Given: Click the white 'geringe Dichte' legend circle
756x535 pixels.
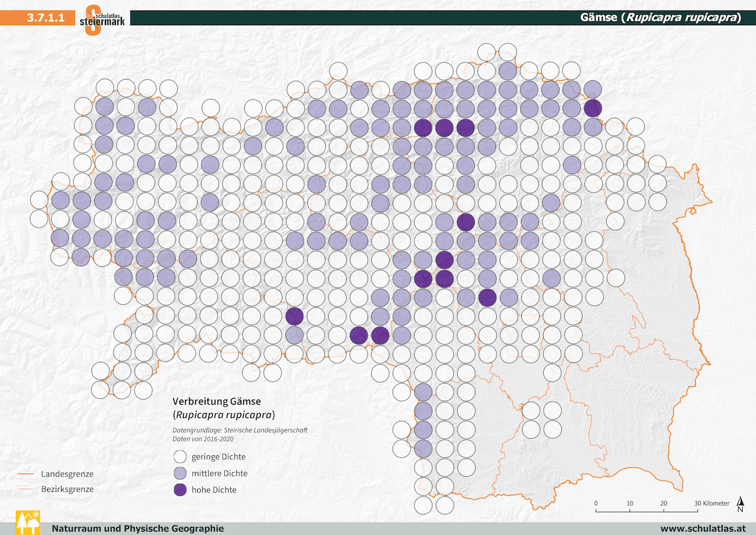Looking at the screenshot, I should 180,457.
